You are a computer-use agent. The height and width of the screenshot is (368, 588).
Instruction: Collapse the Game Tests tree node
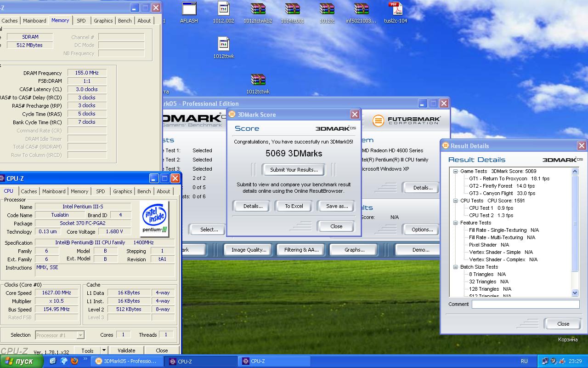[456, 171]
